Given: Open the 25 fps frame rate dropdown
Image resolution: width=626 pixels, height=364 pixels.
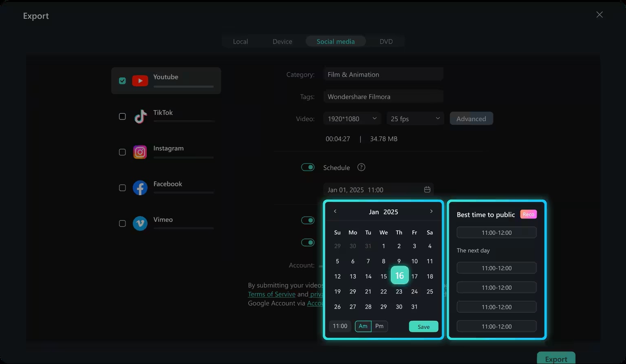Looking at the screenshot, I should coord(415,118).
